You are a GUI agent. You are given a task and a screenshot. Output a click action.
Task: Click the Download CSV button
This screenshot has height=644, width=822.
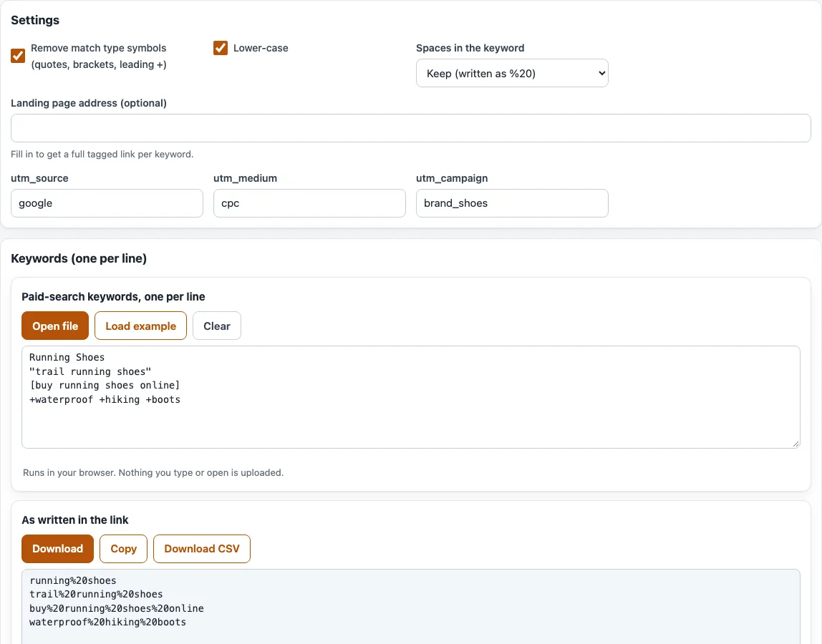click(x=202, y=549)
